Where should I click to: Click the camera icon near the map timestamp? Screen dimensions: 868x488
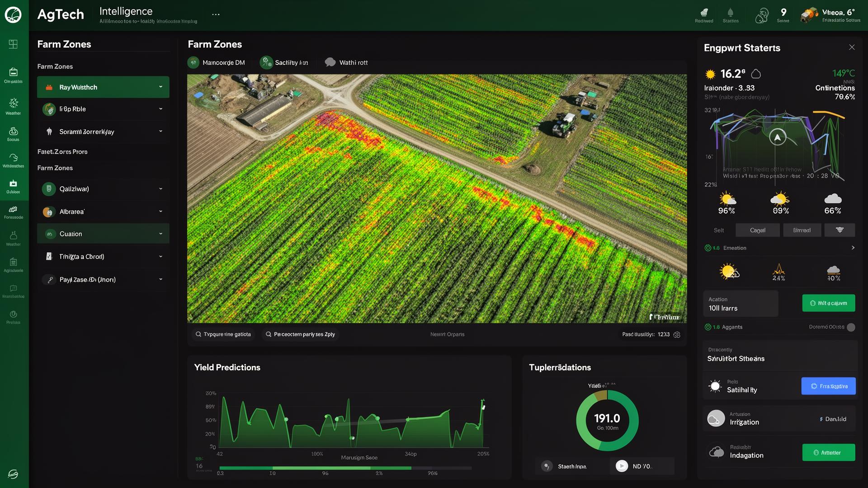pyautogui.click(x=677, y=334)
